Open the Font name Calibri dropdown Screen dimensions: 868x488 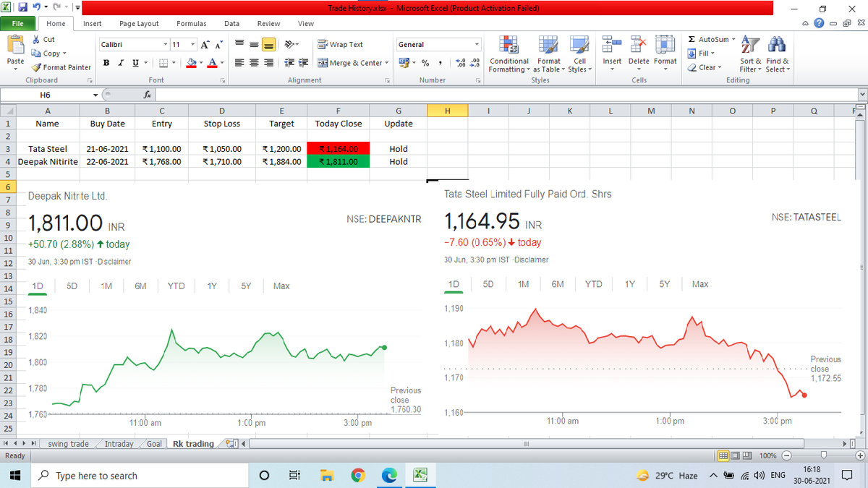pyautogui.click(x=164, y=45)
